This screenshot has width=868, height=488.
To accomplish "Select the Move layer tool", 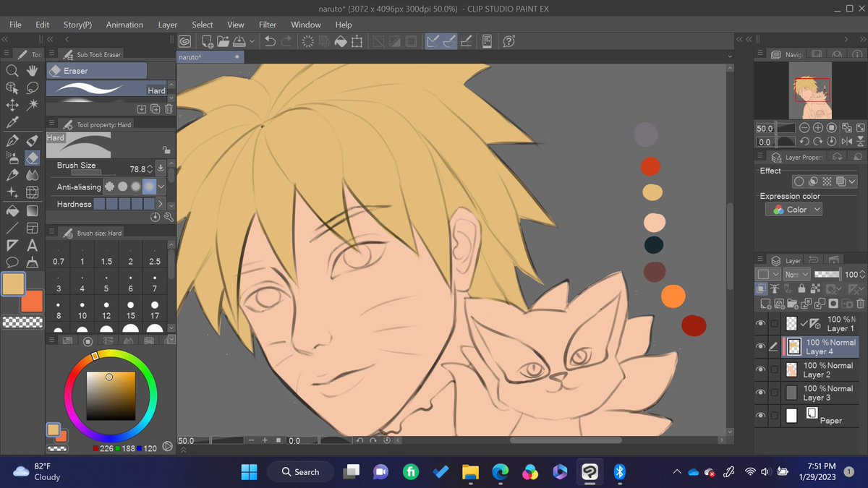I will 12,105.
